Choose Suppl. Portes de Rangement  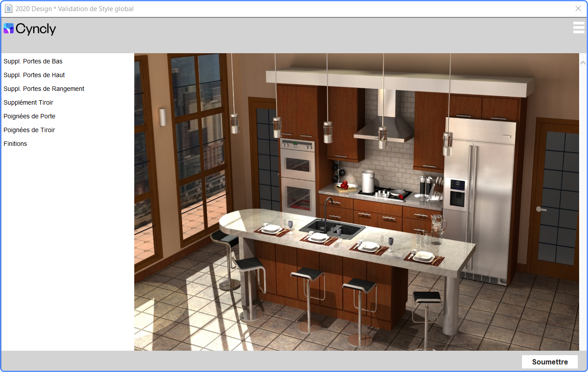click(x=44, y=89)
